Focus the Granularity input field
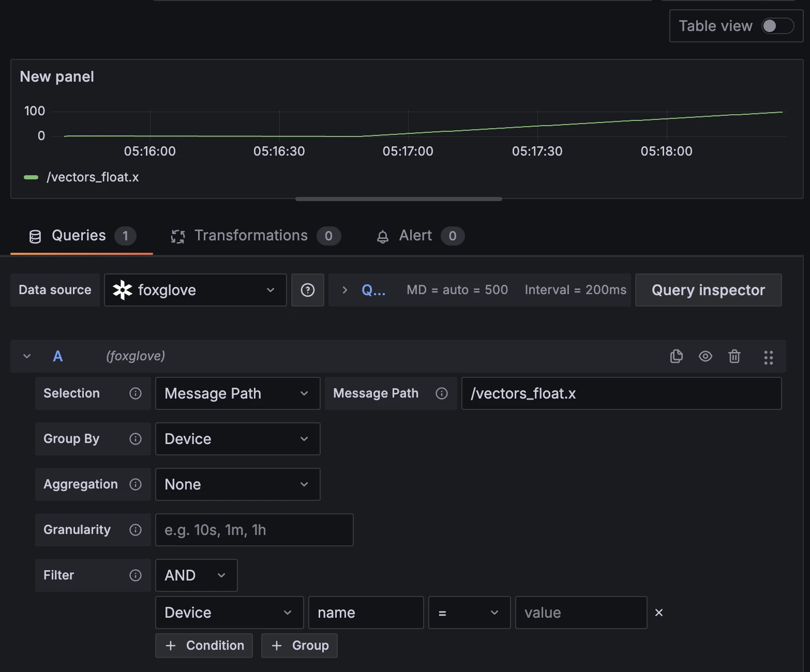The width and height of the screenshot is (810, 672). (x=254, y=530)
